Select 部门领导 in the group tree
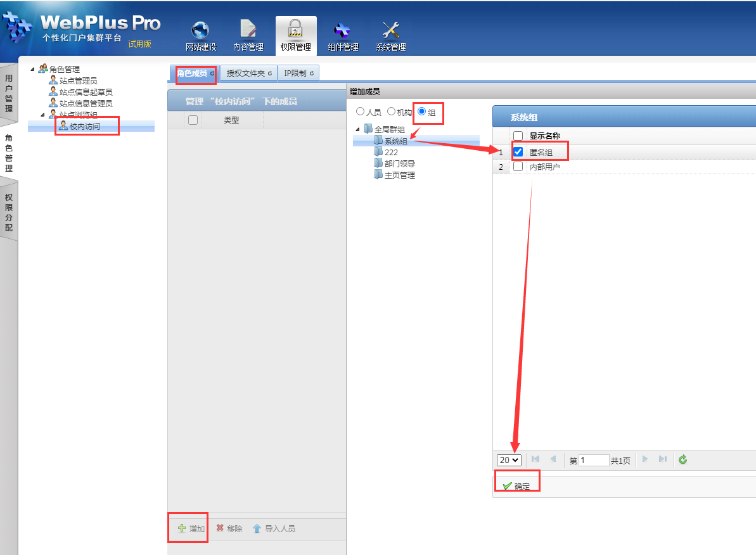This screenshot has width=756, height=555. 399,163
